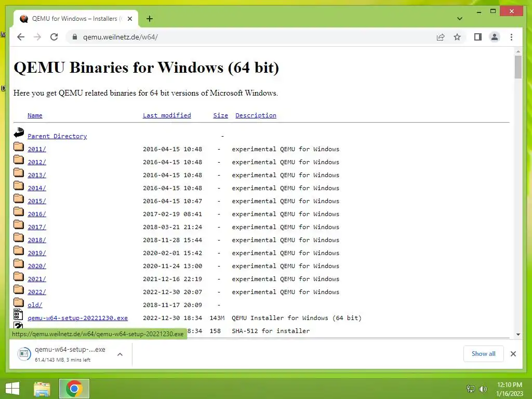The width and height of the screenshot is (532, 399).
Task: Open the taskbar clock and date
Action: pyautogui.click(x=510, y=389)
